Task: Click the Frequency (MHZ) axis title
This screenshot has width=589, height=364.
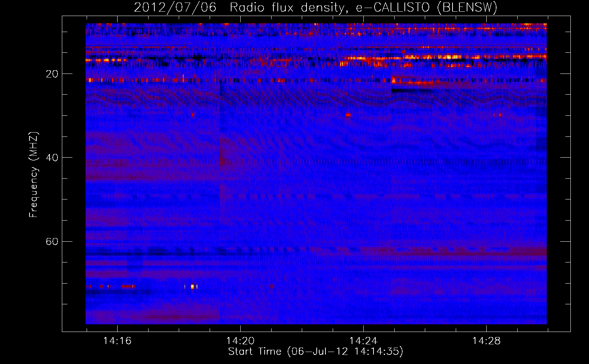Action: [33, 175]
